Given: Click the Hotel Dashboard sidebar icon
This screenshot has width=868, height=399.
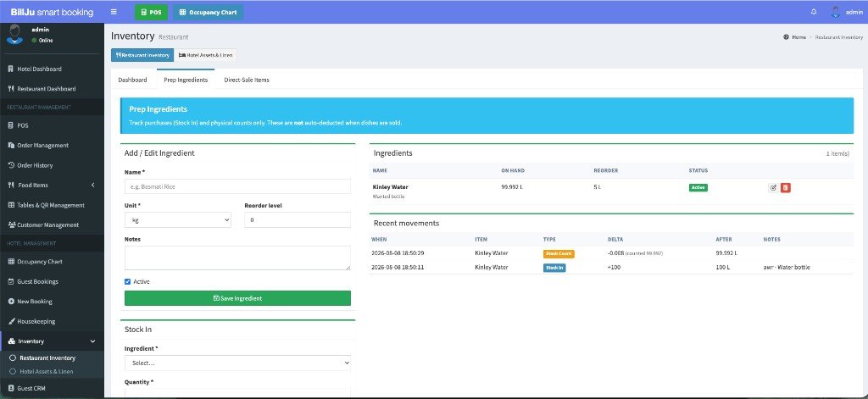Looking at the screenshot, I should pos(10,69).
